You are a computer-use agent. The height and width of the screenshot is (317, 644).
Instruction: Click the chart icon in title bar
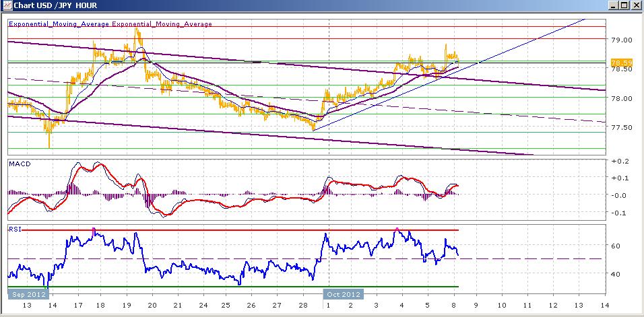coord(7,6)
